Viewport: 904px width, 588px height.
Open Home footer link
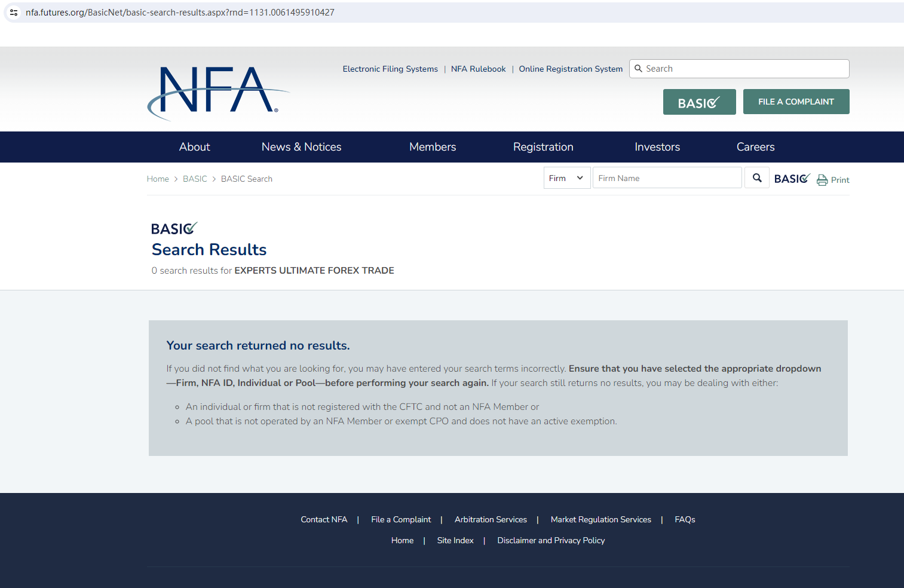point(402,540)
